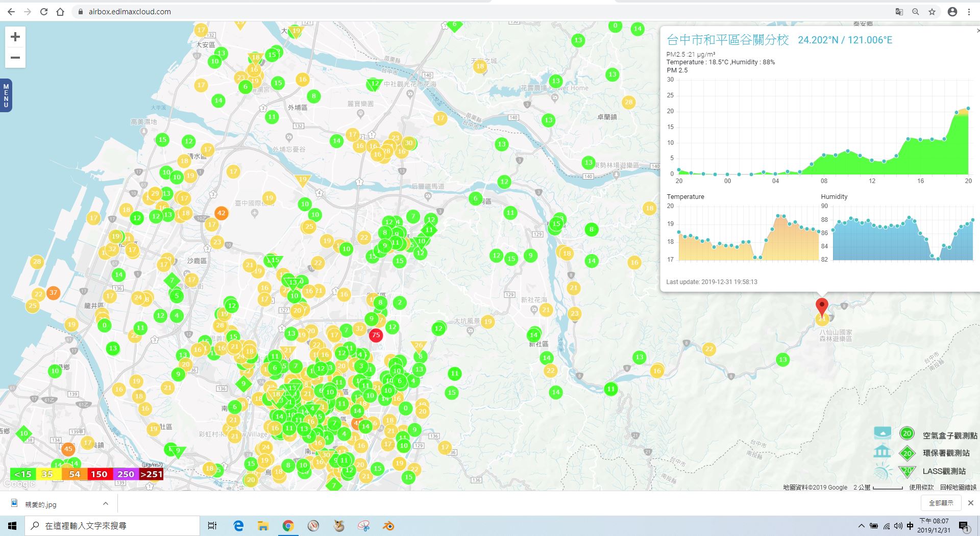Toggle the 環保署觀測站 layer icon
The width and height of the screenshot is (980, 536).
[882, 452]
